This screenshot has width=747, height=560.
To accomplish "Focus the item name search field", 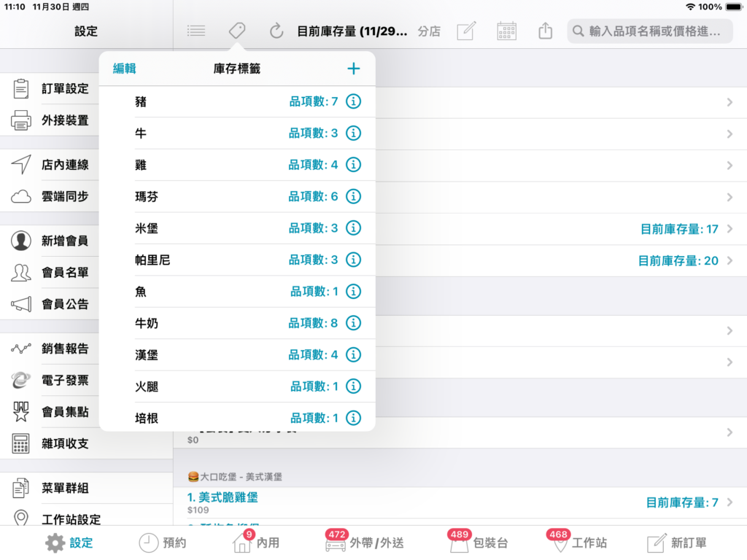I will (650, 31).
